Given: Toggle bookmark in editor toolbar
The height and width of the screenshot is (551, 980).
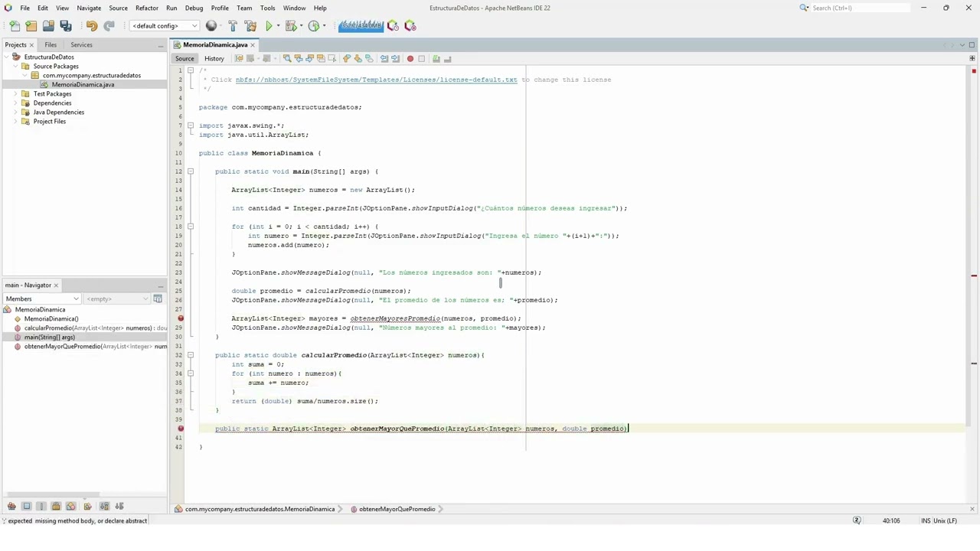Looking at the screenshot, I should coord(369,59).
